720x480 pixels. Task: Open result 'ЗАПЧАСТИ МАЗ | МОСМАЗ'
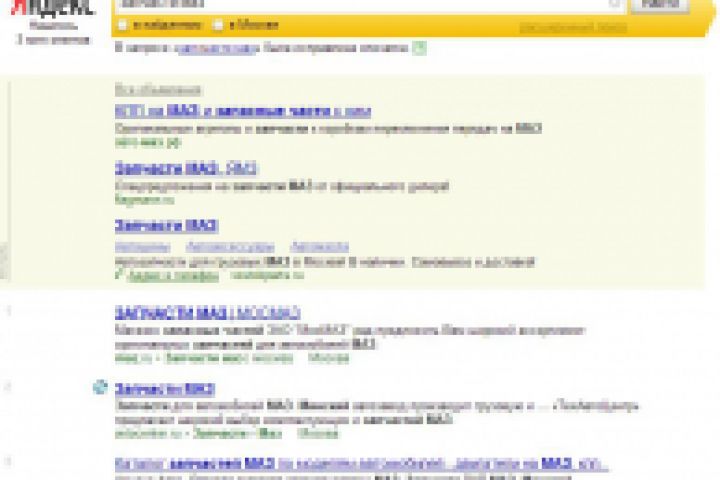coord(208,313)
